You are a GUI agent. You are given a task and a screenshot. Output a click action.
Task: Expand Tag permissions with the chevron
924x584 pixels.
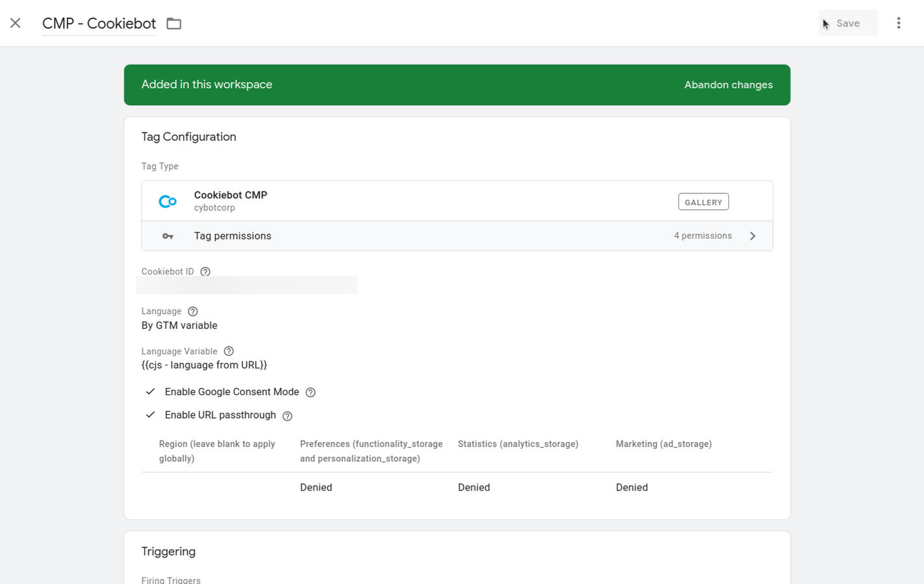pos(753,236)
